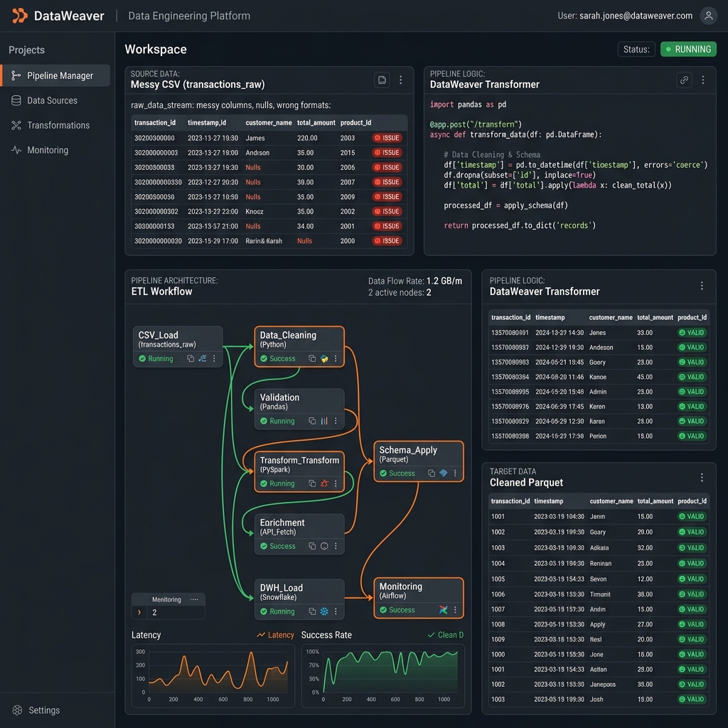Screen dimensions: 728x728
Task: Copy the Schema_Apply node
Action: [x=432, y=473]
